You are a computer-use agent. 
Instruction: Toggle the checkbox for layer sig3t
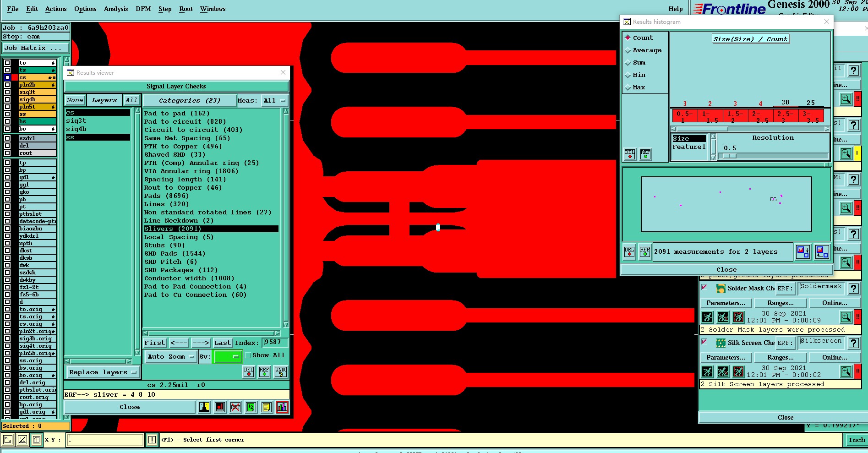(x=7, y=92)
